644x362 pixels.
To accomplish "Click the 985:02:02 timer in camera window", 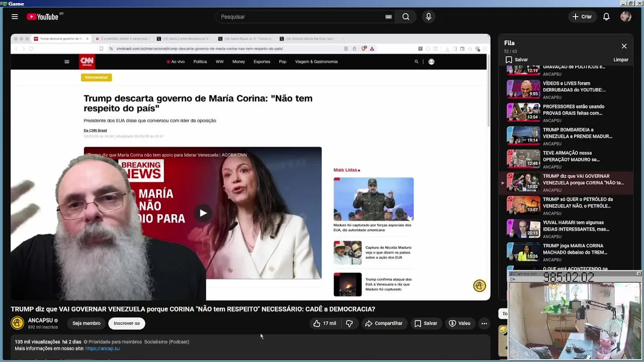I will coord(569,278).
